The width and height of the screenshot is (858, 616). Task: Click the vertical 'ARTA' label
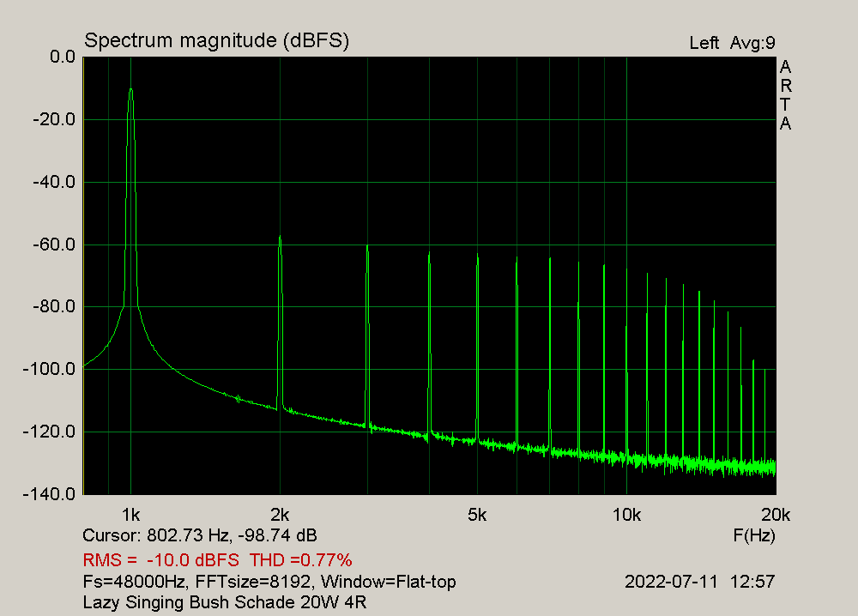[785, 95]
